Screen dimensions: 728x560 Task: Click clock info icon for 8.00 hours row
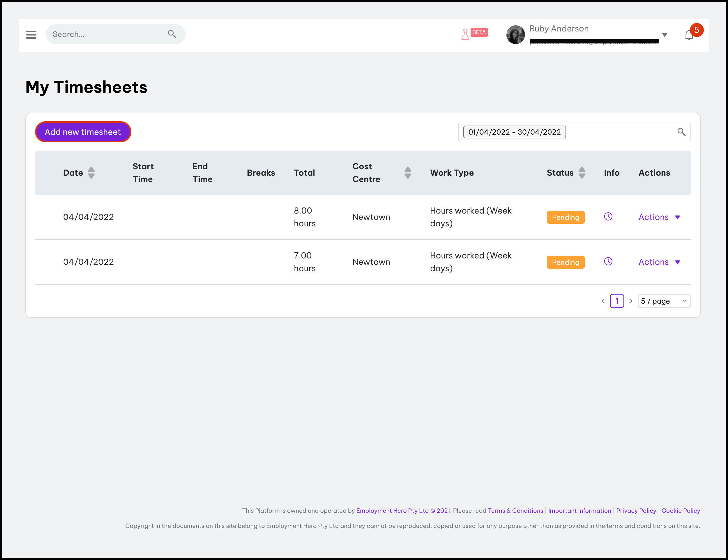608,217
